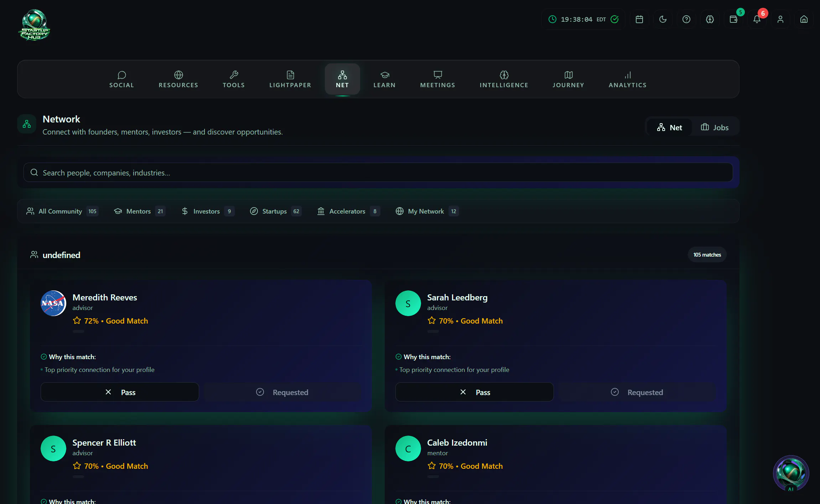Open Spencer R Elliott profile name
This screenshot has height=504, width=820.
pyautogui.click(x=104, y=443)
